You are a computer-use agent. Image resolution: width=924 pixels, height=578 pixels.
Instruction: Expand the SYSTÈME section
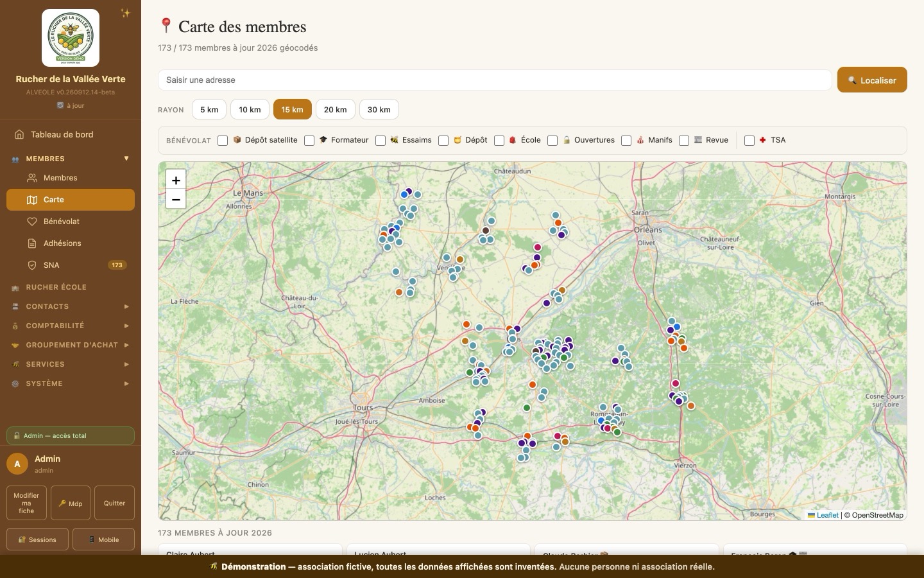pos(71,383)
